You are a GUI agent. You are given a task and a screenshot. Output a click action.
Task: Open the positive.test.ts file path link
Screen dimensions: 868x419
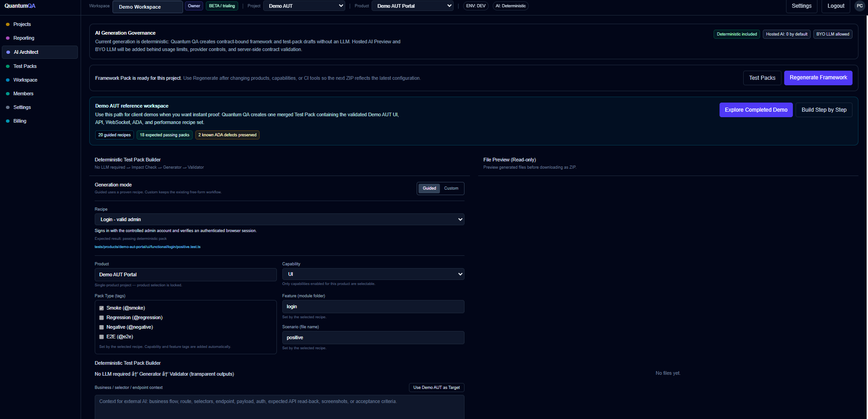pyautogui.click(x=148, y=247)
